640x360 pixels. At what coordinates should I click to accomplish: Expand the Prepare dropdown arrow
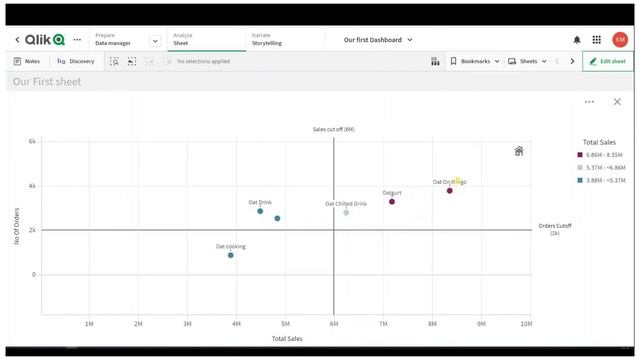[x=155, y=41]
